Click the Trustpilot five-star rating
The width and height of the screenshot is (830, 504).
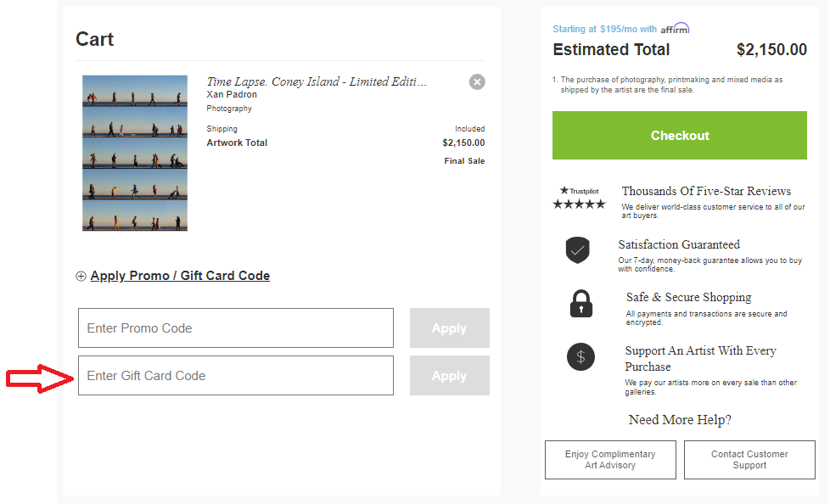click(579, 204)
